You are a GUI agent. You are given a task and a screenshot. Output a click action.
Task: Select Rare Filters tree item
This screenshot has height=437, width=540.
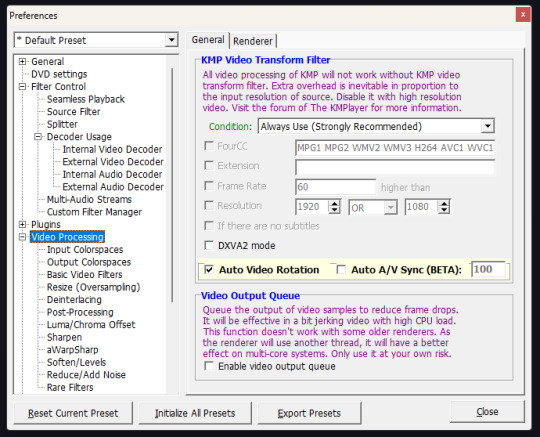tap(70, 387)
